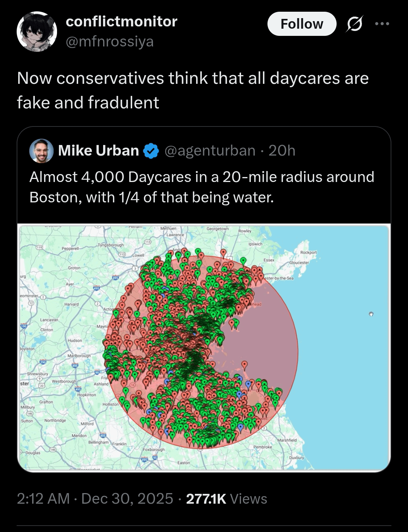The width and height of the screenshot is (408, 532).
Task: Click the 20h quoted post timestamp
Action: click(x=282, y=151)
